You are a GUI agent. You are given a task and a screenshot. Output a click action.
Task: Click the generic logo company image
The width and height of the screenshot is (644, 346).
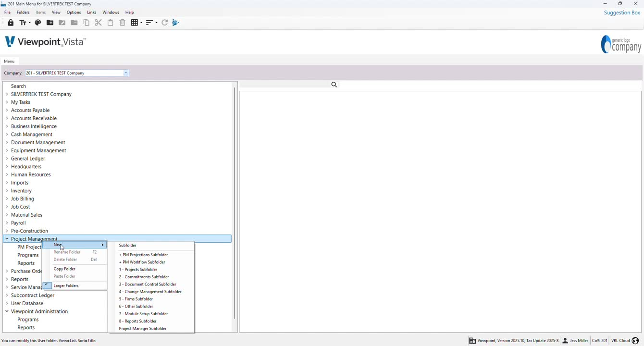point(621,44)
